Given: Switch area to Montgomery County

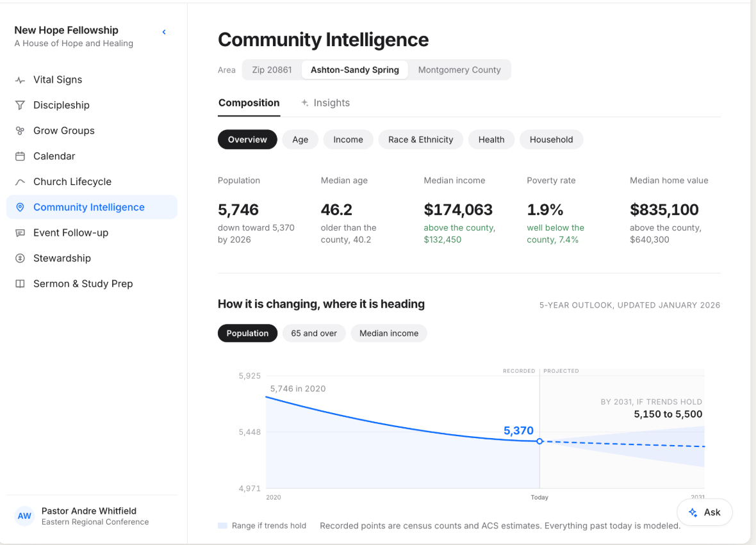Looking at the screenshot, I should (x=459, y=70).
